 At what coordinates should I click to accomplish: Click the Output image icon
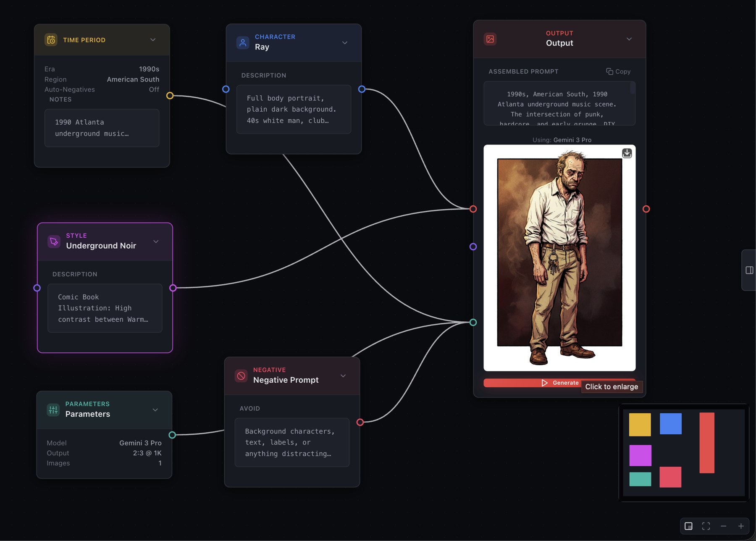490,39
